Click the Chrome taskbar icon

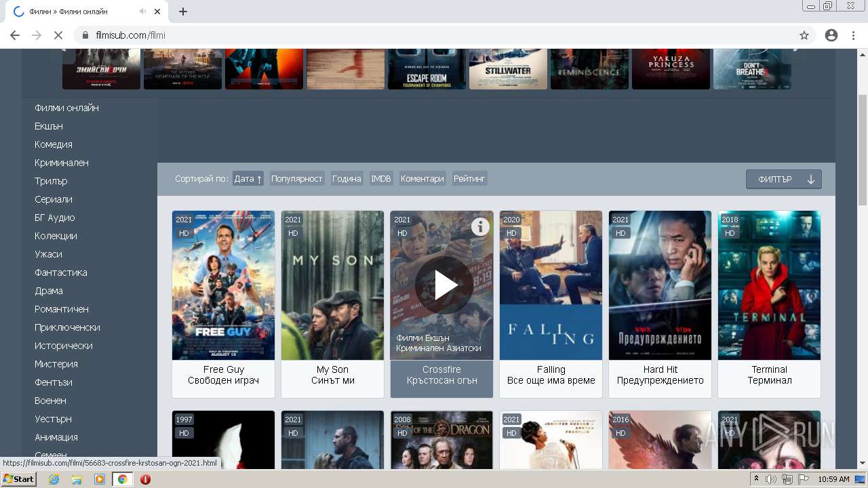pyautogui.click(x=122, y=479)
